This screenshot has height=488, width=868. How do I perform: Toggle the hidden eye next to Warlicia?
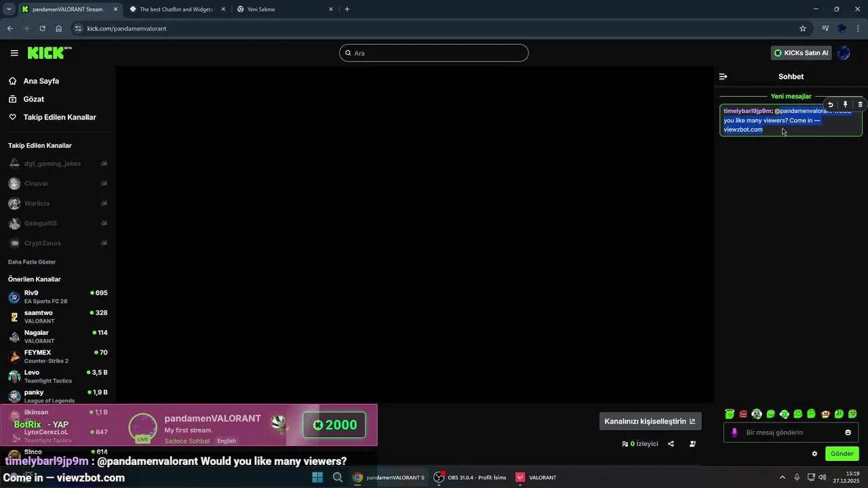(x=104, y=203)
